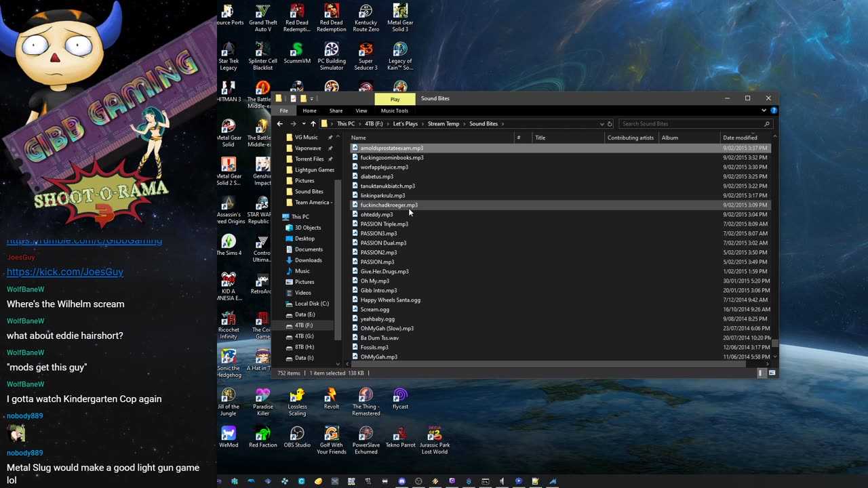This screenshot has width=868, height=488.
Task: Launch Tekno Parrot desktop icon
Action: tap(400, 437)
